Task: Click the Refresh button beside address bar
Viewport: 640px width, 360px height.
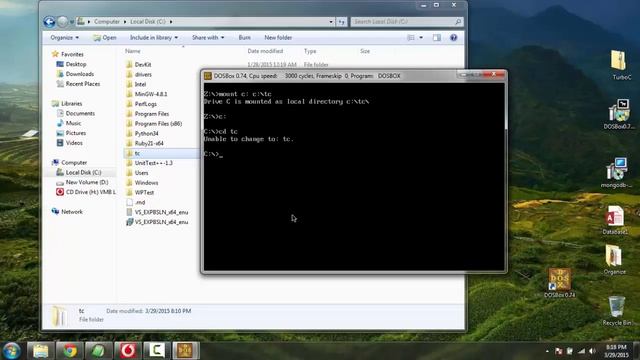Action: point(342,22)
